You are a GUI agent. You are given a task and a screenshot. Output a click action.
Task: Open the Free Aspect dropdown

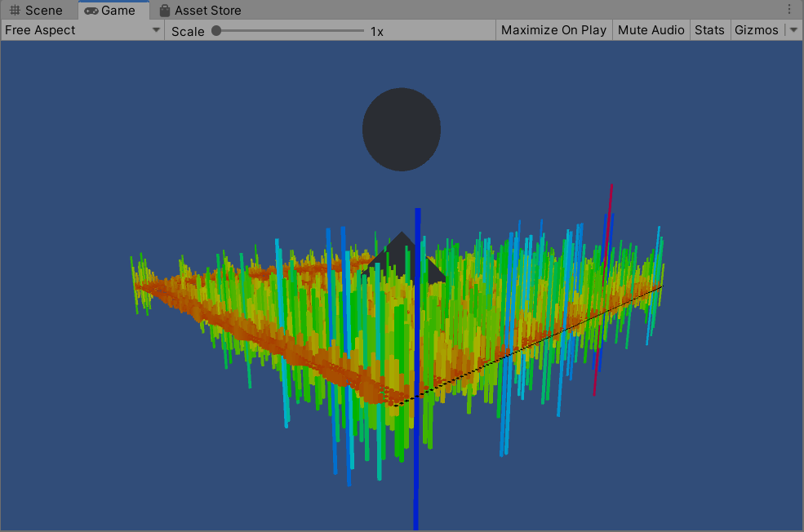tap(82, 30)
